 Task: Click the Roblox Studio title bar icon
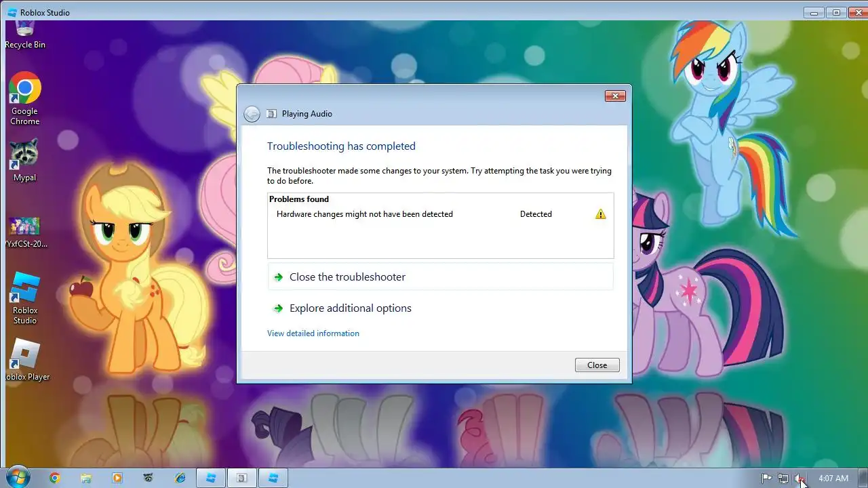click(12, 12)
